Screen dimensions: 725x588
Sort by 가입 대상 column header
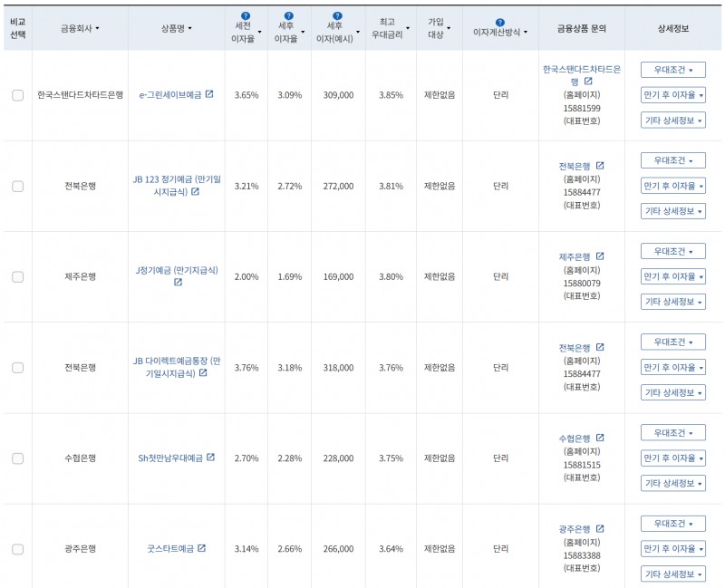pos(439,28)
